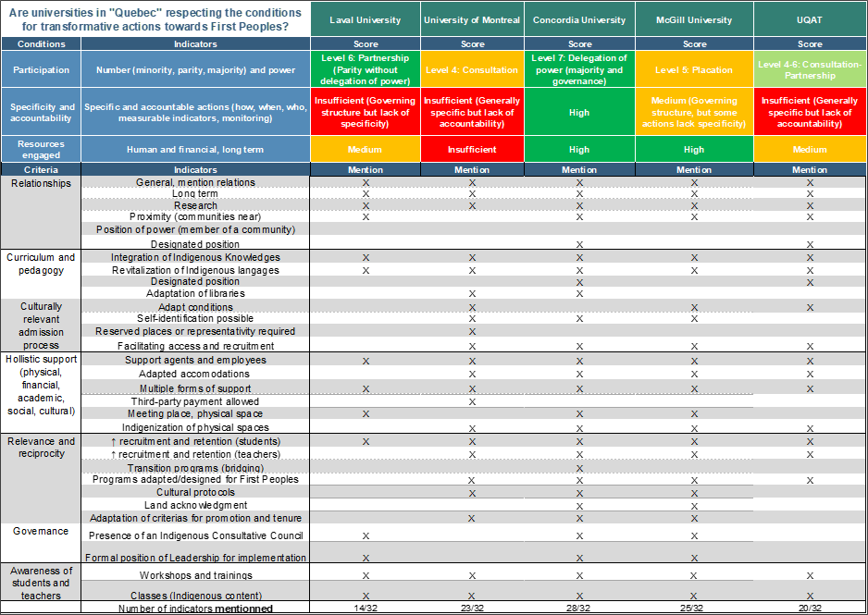
Task: Click the UQAT column header
Action: tap(810, 19)
